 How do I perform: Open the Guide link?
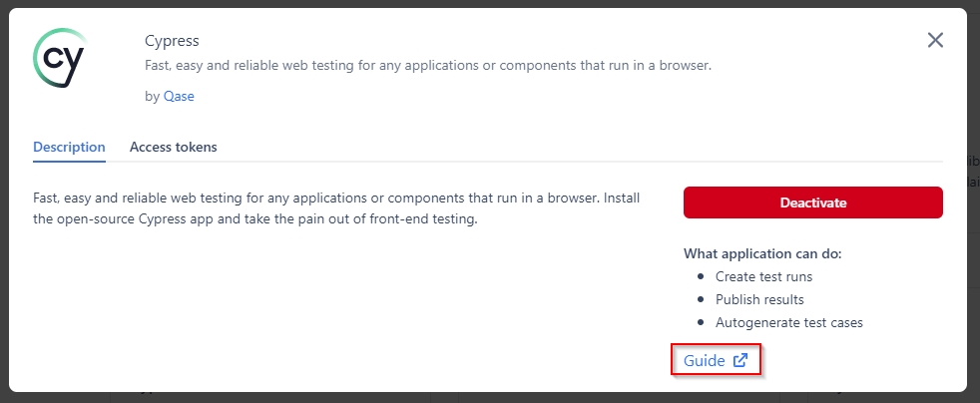tap(705, 361)
